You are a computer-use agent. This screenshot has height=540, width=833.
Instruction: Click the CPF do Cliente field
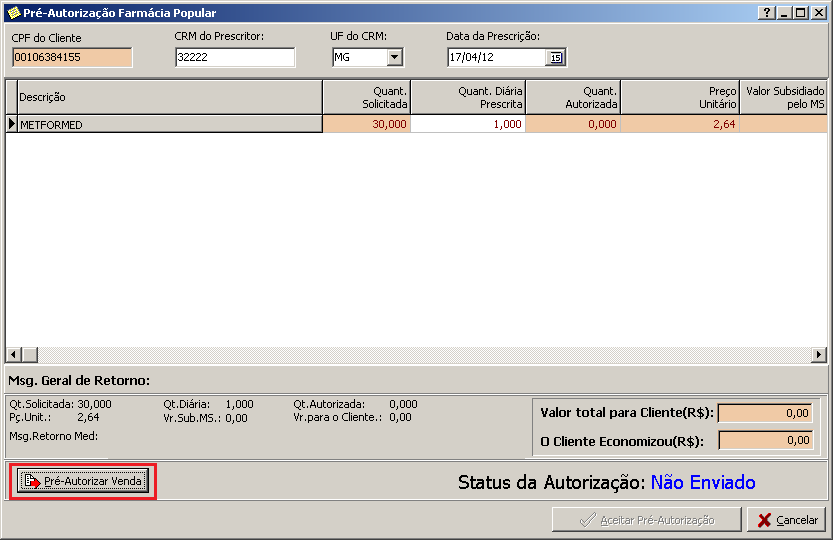click(x=72, y=57)
